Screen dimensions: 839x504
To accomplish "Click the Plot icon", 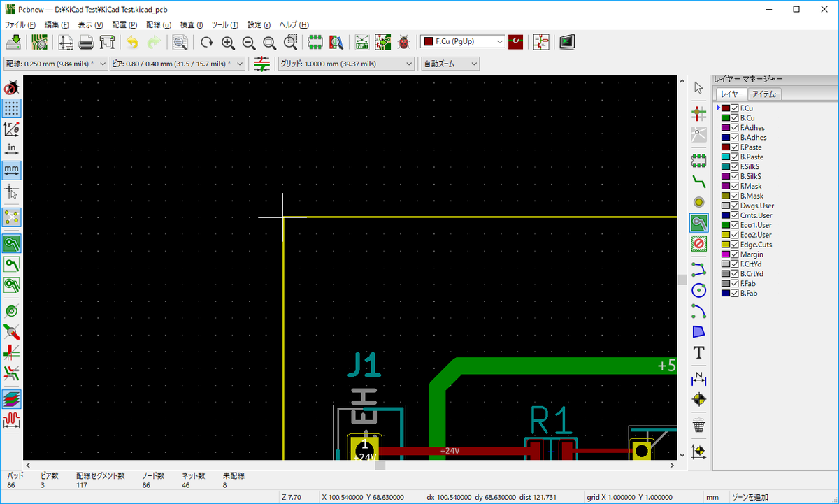I will tap(107, 42).
